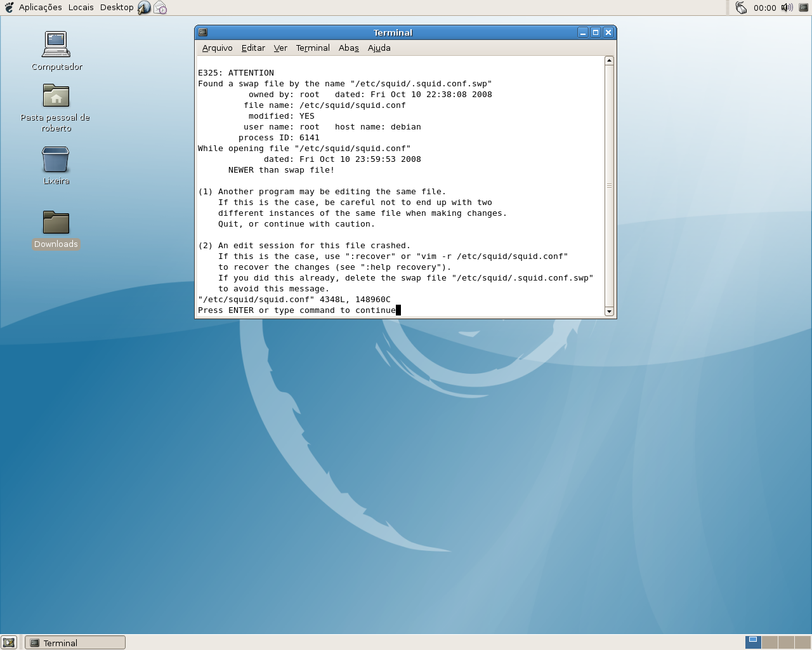Expand the Locais menu
This screenshot has width=812, height=650.
pos(81,8)
